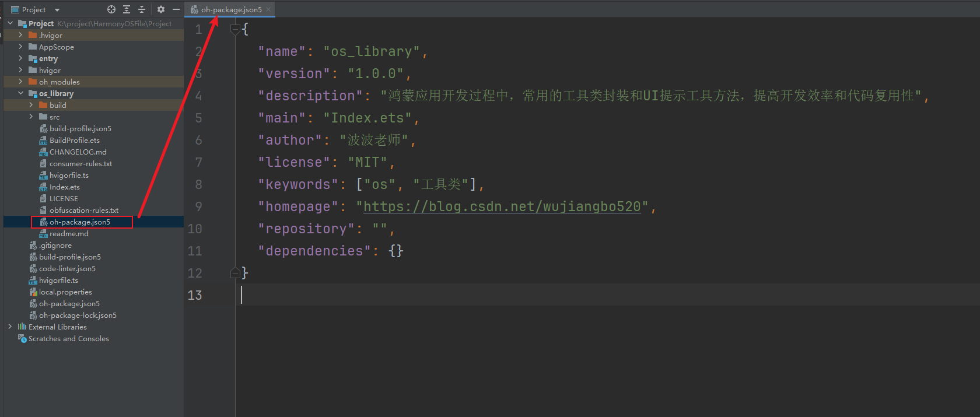This screenshot has height=417, width=980.
Task: Click the Project window title icon
Action: click(x=15, y=9)
